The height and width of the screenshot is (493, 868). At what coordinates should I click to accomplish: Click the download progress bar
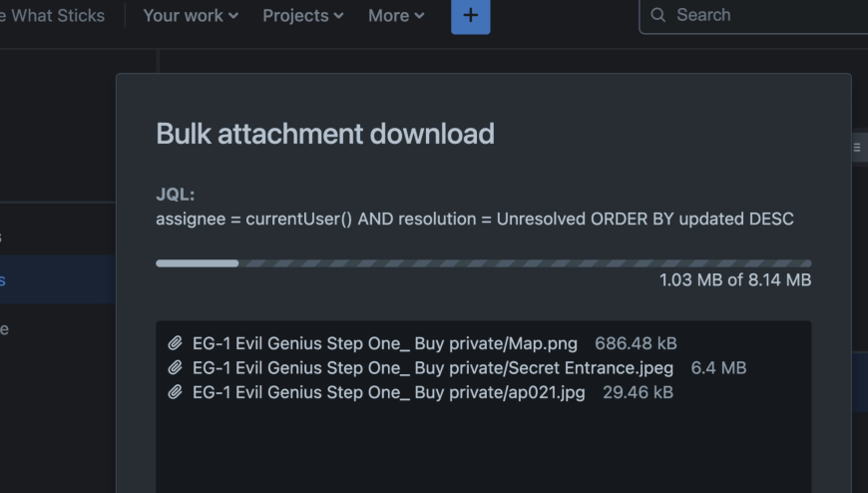(483, 263)
